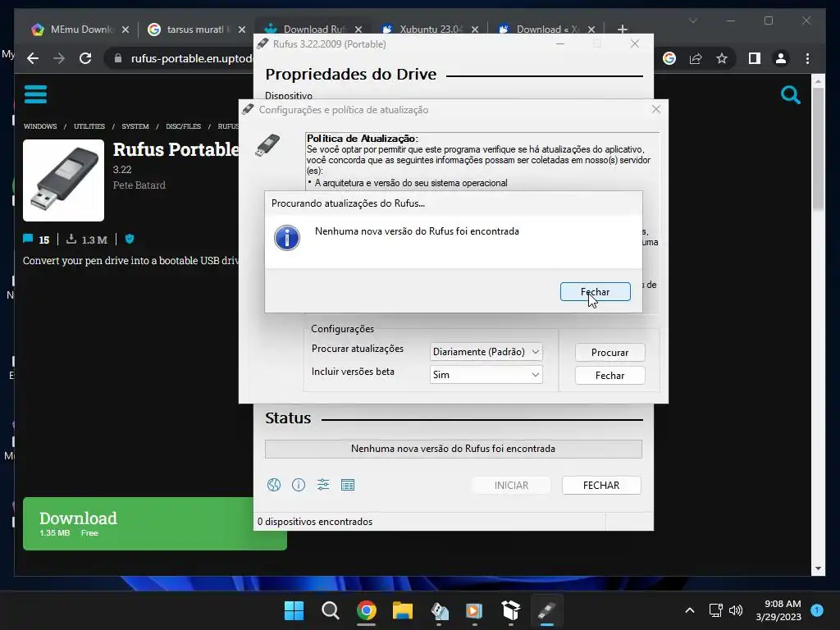Image resolution: width=840 pixels, height=630 pixels.
Task: Open Rufus settings sliders icon
Action: click(323, 485)
